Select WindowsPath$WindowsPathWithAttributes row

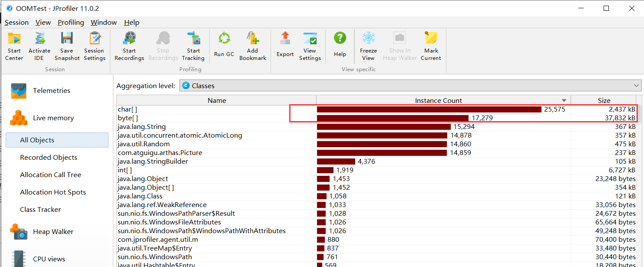[x=376, y=231]
